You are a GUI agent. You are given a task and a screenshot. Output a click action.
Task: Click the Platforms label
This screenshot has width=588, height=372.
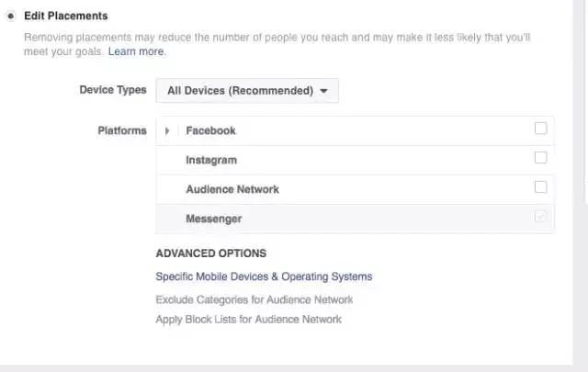[122, 130]
